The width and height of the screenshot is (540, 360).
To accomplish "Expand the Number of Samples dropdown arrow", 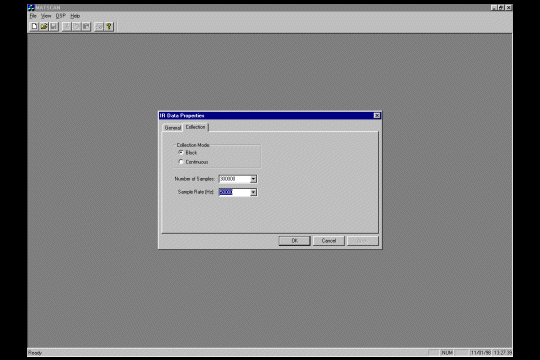I will pyautogui.click(x=253, y=179).
